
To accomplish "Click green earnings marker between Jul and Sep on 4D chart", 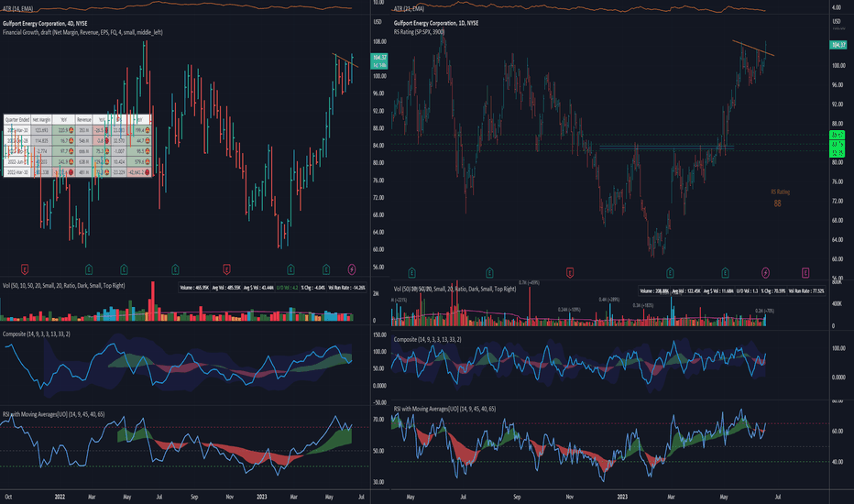I will (x=175, y=269).
